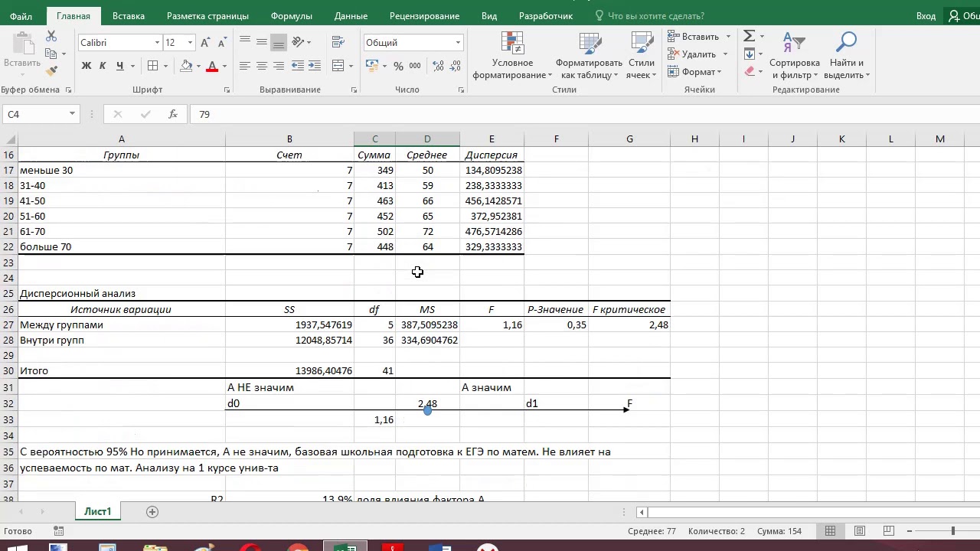Viewport: 980px width, 551px height.
Task: Open the Общий number format dropdown
Action: click(458, 43)
